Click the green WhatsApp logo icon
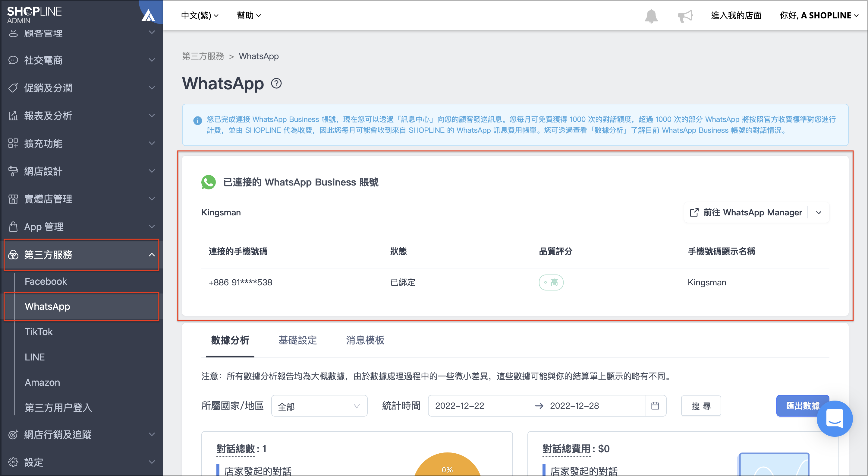868x476 pixels. (209, 182)
